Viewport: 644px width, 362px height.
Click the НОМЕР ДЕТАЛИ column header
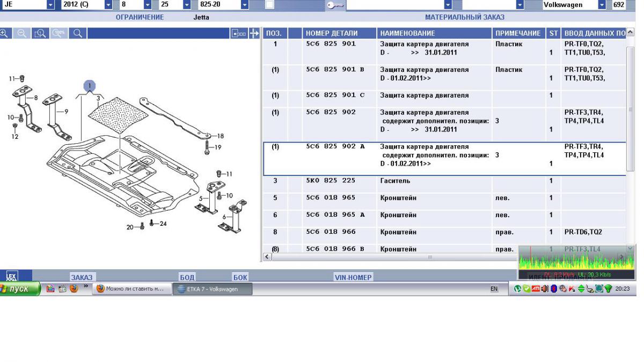click(339, 33)
